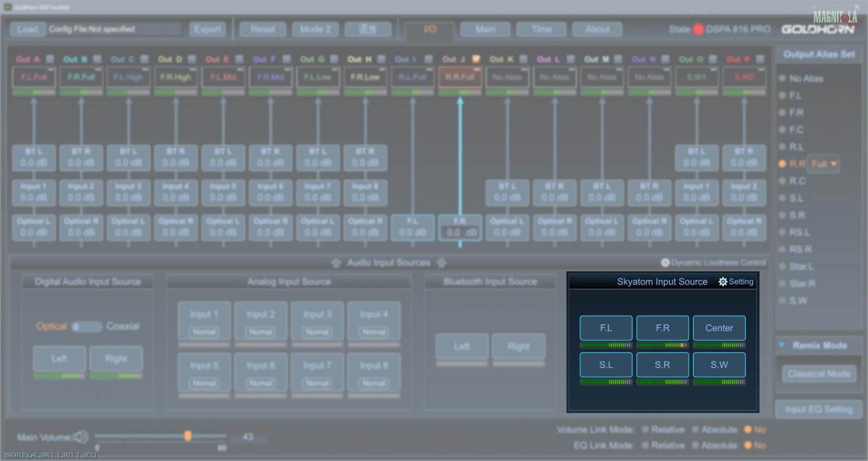Click the Mode 2 button
868x461 pixels.
point(315,29)
